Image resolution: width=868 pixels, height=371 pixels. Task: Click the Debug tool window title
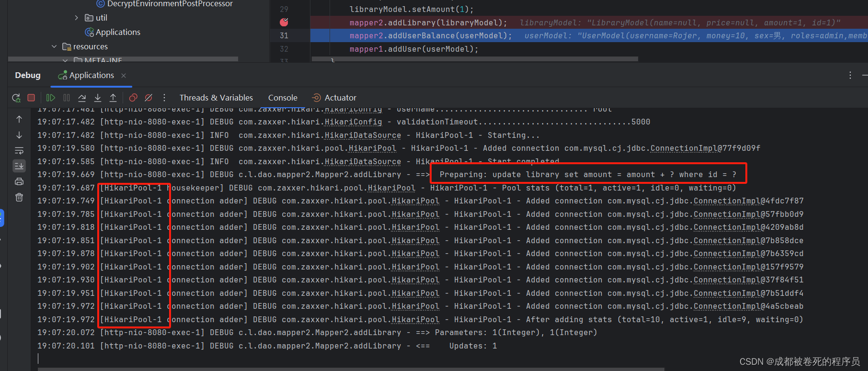(x=28, y=75)
